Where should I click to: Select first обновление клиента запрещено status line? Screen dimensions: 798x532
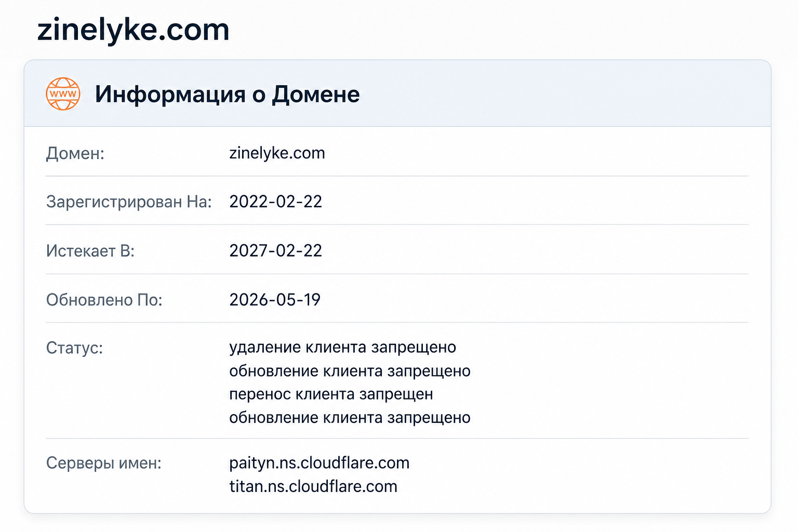coord(350,371)
